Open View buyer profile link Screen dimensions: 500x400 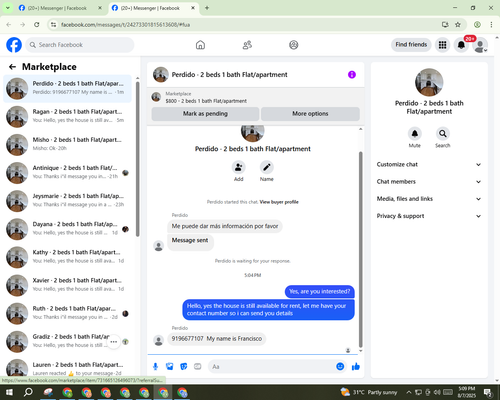(x=279, y=202)
